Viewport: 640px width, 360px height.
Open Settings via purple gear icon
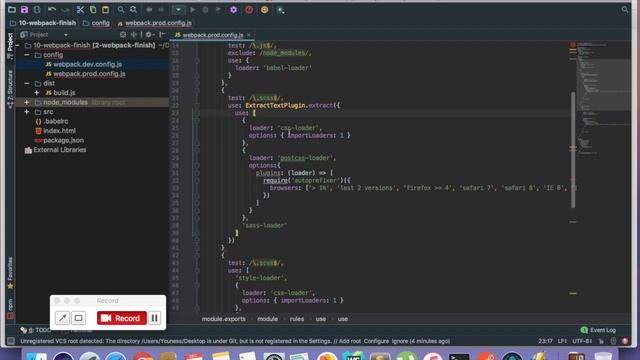233,10
